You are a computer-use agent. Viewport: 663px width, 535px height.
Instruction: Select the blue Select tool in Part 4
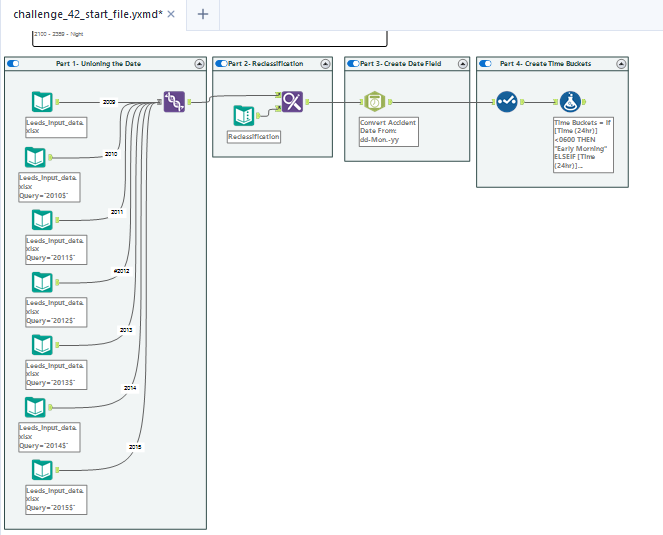point(507,102)
